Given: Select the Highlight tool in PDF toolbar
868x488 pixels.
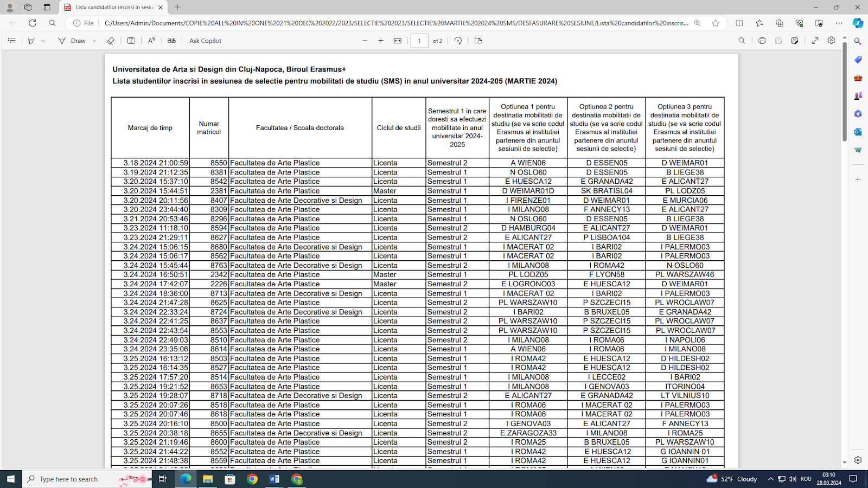Looking at the screenshot, I should pyautogui.click(x=31, y=41).
